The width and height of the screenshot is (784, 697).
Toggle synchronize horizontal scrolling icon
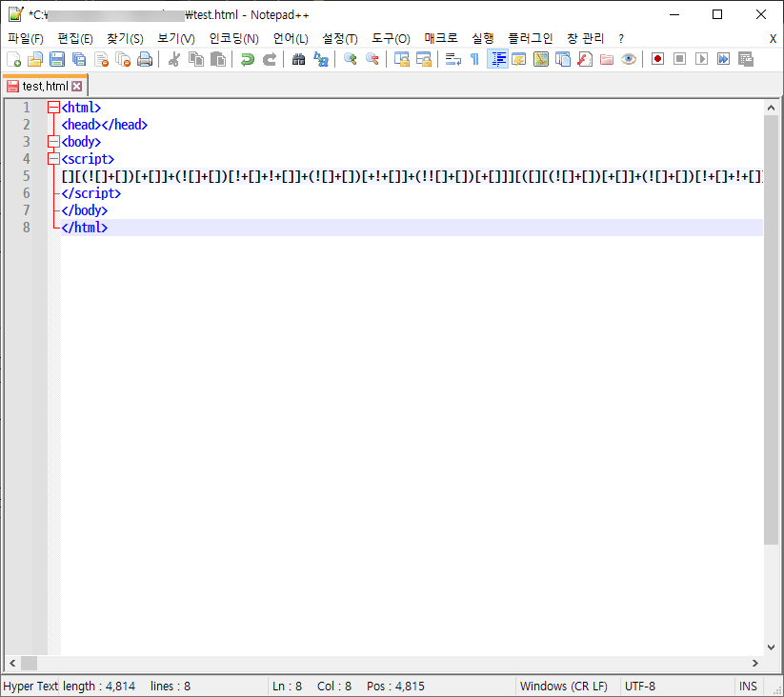tap(424, 59)
